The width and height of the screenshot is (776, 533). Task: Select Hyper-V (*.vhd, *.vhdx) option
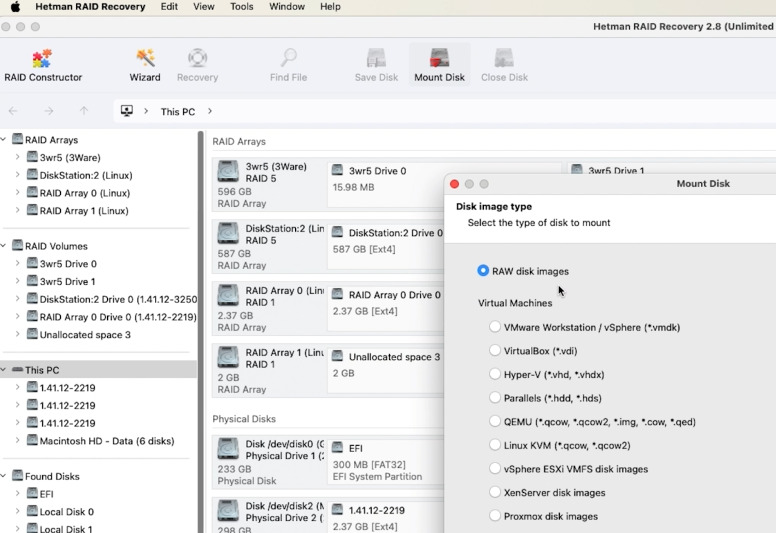[x=494, y=374]
